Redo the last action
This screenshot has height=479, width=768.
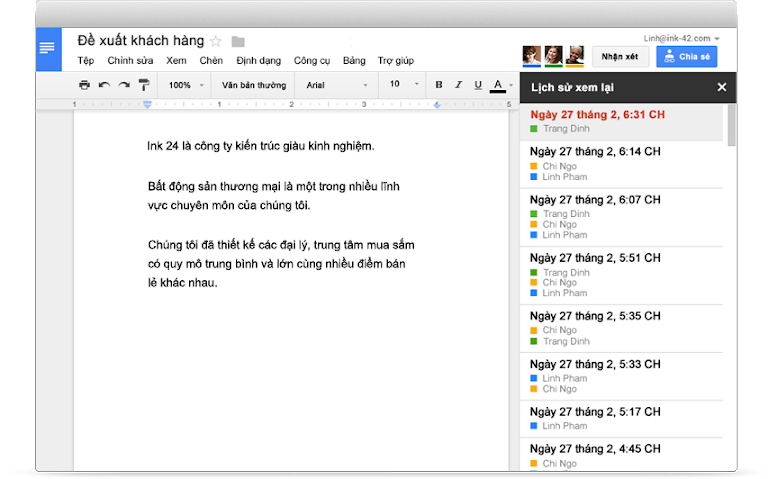124,85
